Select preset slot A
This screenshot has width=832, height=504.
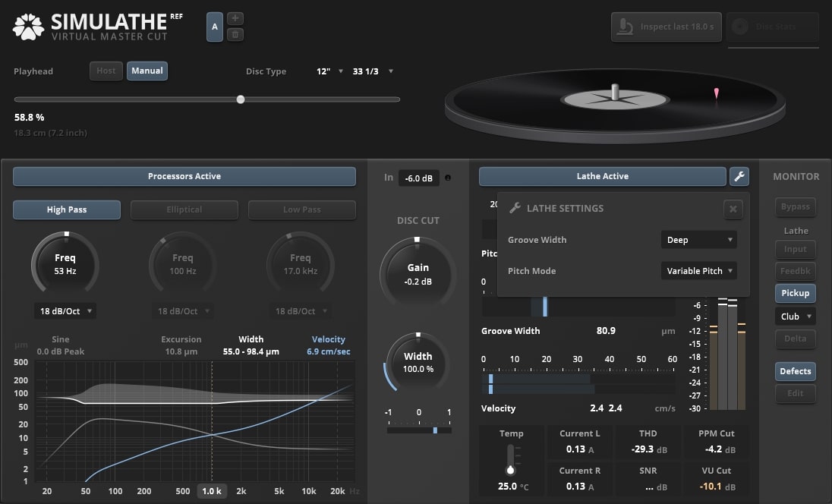215,27
